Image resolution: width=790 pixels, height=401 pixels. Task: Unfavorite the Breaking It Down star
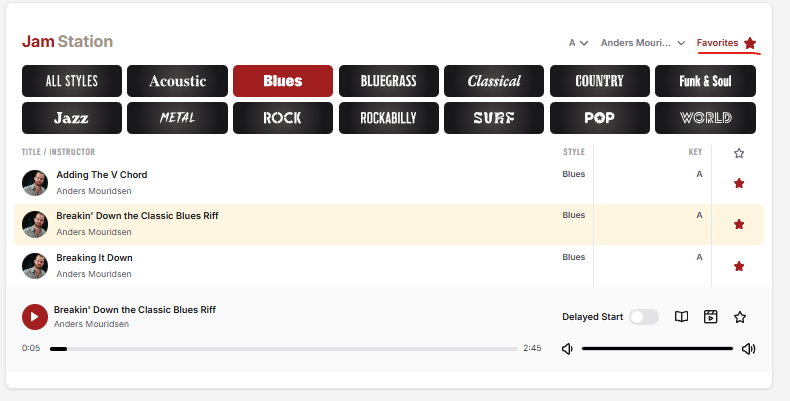(x=739, y=266)
